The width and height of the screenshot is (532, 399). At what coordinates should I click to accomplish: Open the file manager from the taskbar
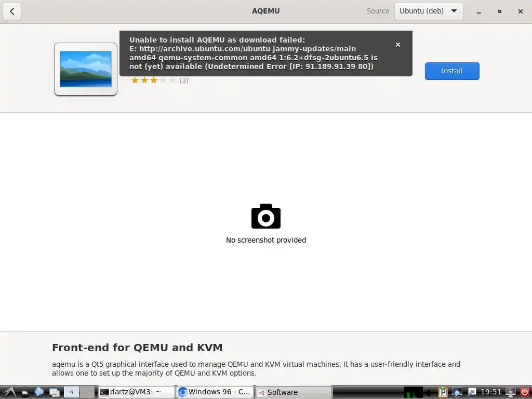tap(25, 393)
